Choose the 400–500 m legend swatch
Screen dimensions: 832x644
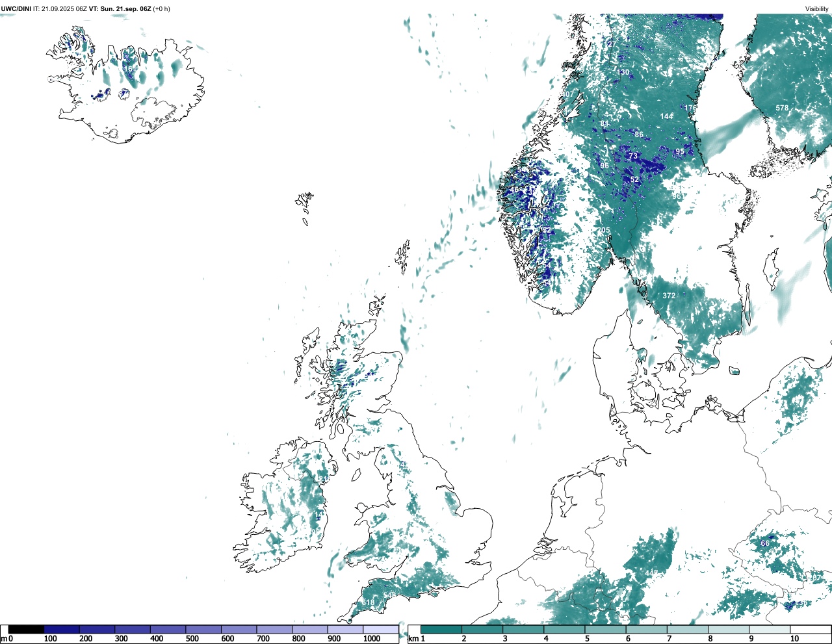click(x=168, y=630)
